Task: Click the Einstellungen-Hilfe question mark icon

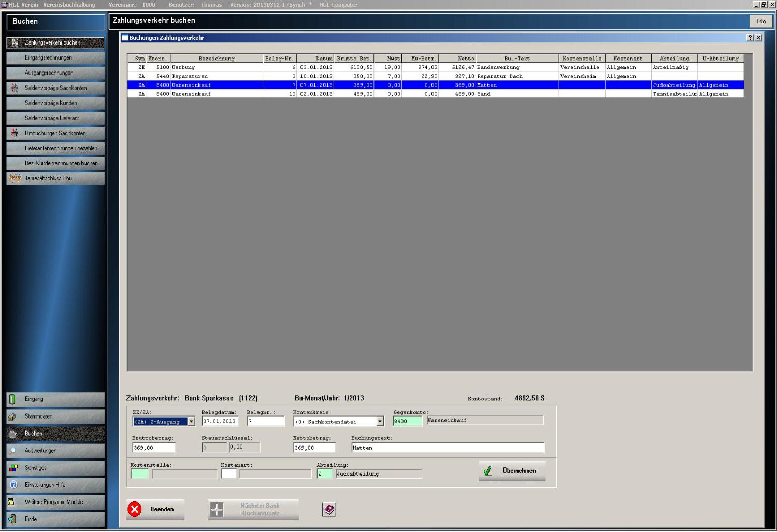Action: tap(13, 485)
